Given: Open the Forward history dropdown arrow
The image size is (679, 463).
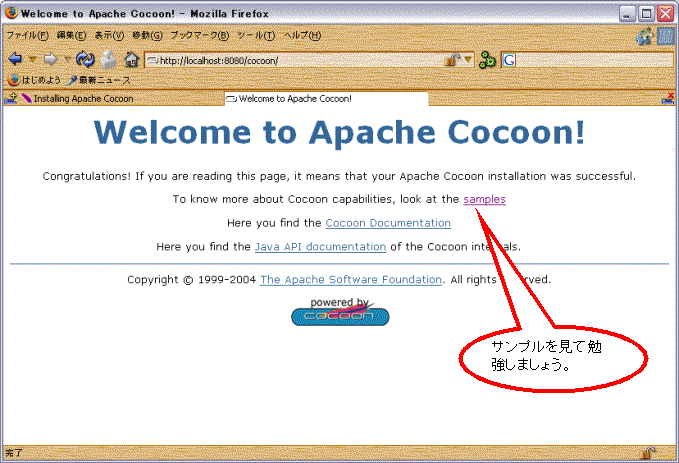Looking at the screenshot, I should coord(68,59).
